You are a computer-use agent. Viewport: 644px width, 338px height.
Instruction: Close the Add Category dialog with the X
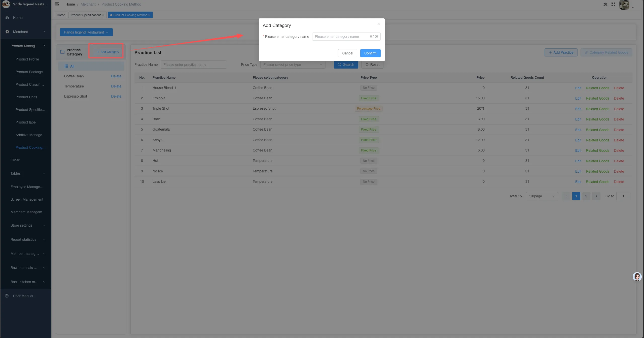point(378,24)
